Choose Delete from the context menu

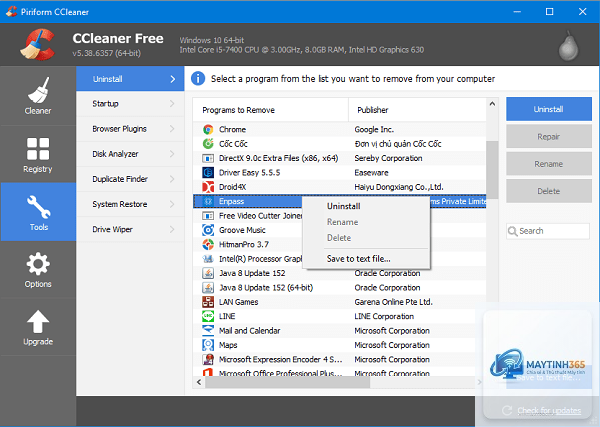[x=366, y=238]
